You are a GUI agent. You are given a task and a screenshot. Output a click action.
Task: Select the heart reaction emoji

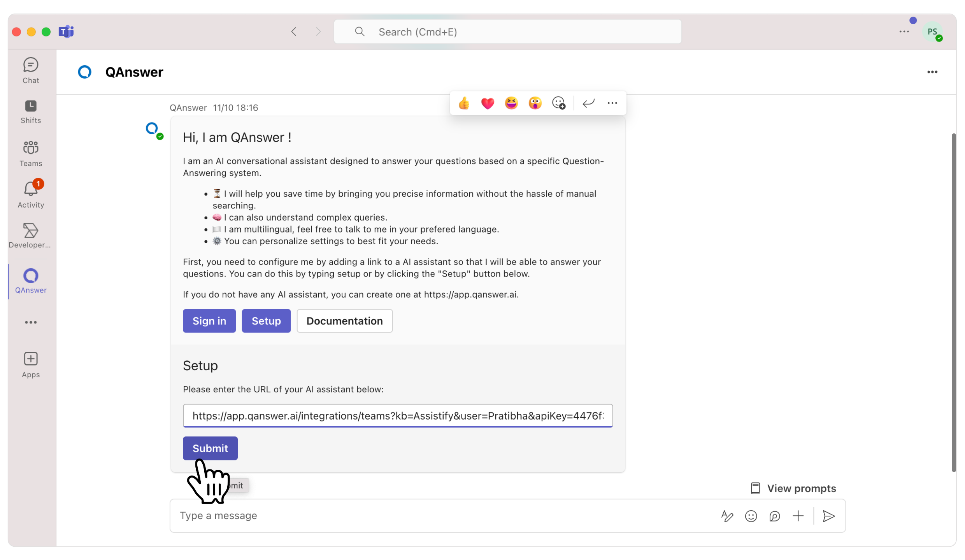click(x=488, y=103)
